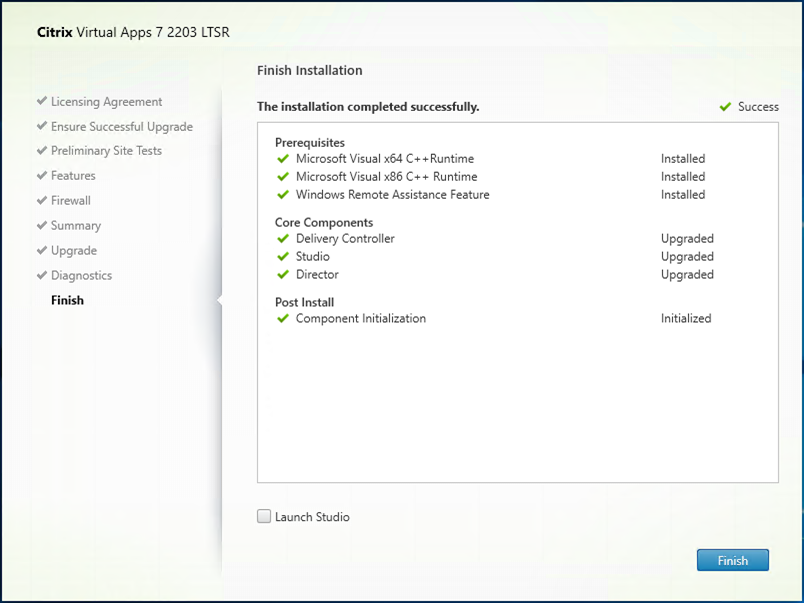The height and width of the screenshot is (603, 804).
Task: Select the Summary step in the sidebar
Action: click(76, 226)
